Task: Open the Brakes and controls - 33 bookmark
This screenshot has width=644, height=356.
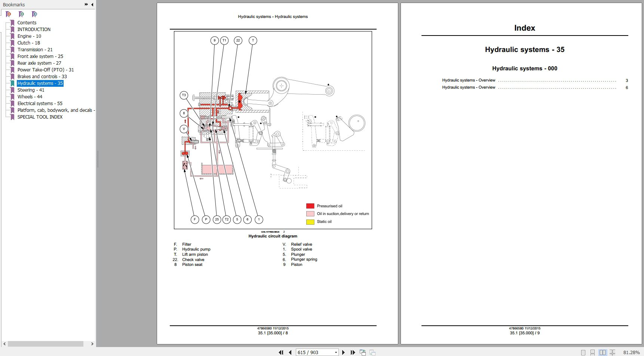Action: 42,77
